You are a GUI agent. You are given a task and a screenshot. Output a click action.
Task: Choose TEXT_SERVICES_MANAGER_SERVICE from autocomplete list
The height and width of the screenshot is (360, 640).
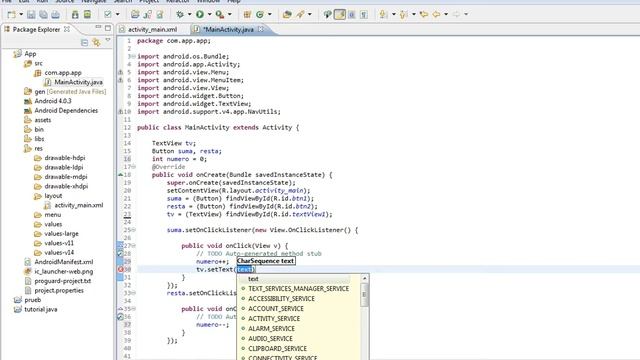(298, 289)
